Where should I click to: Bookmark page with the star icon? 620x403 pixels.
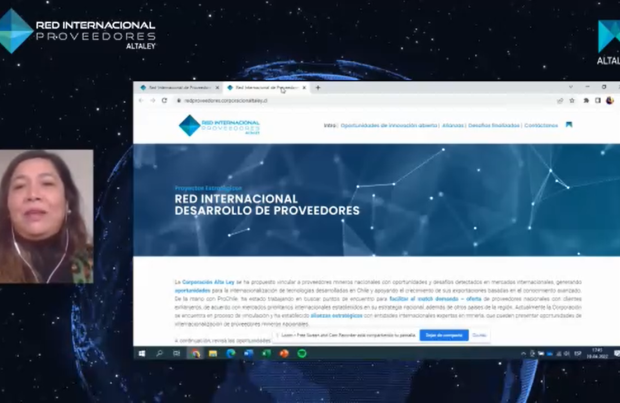pyautogui.click(x=572, y=100)
